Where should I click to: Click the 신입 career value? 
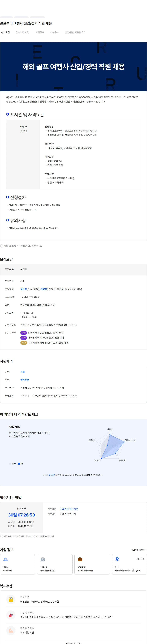coord(23,372)
